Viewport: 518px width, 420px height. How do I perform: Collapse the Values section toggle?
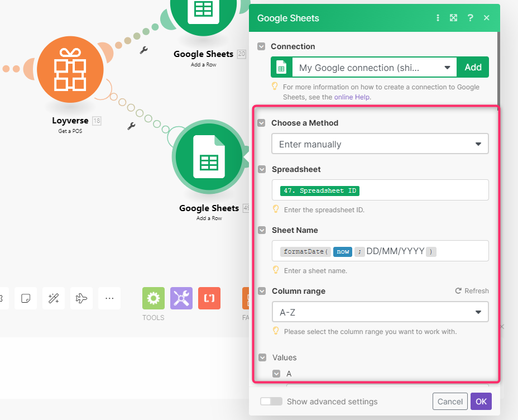pos(262,357)
